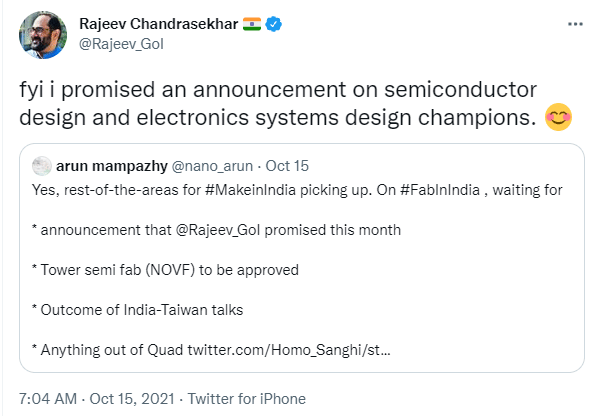Click the arun mampazhy author name
The image size is (601, 416).
[110, 166]
